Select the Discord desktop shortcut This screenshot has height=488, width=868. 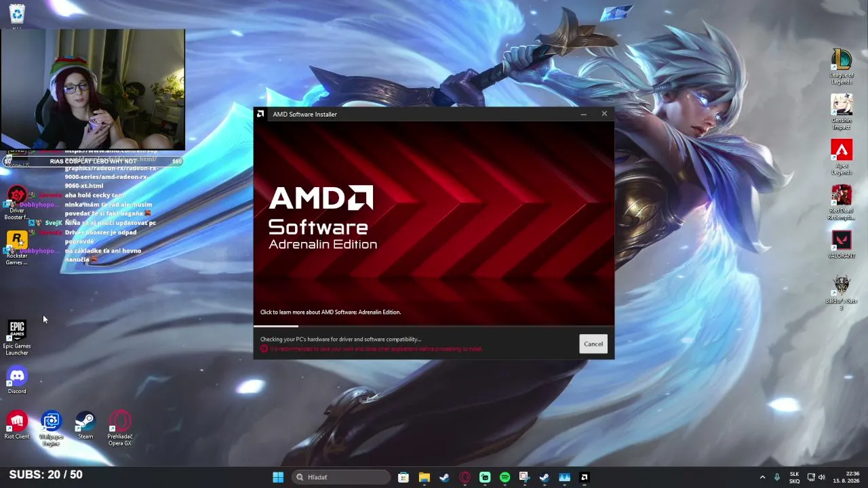tap(17, 380)
